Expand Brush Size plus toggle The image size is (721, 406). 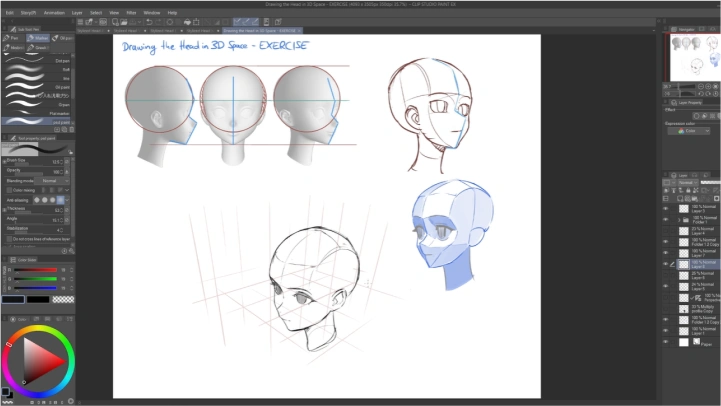tap(4, 161)
